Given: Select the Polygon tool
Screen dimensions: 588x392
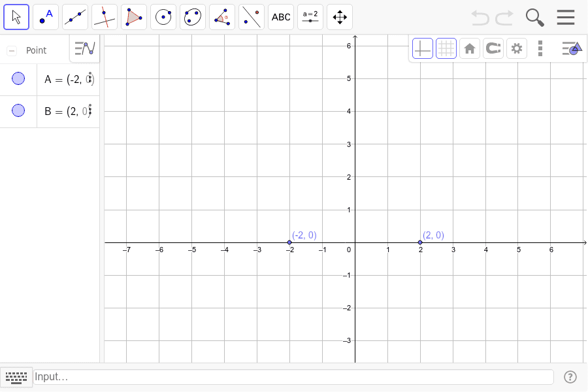Looking at the screenshot, I should coord(134,17).
